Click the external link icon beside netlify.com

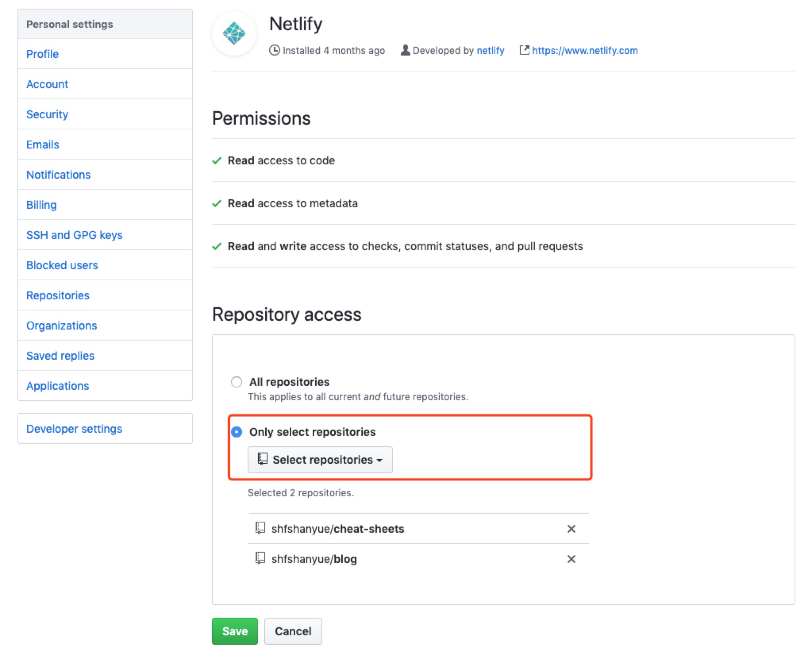point(524,50)
